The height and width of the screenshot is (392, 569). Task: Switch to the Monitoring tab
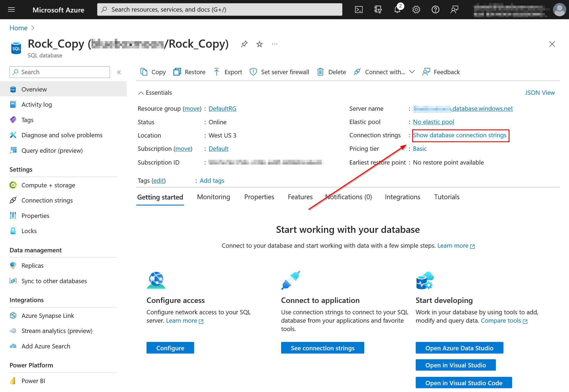(x=213, y=197)
